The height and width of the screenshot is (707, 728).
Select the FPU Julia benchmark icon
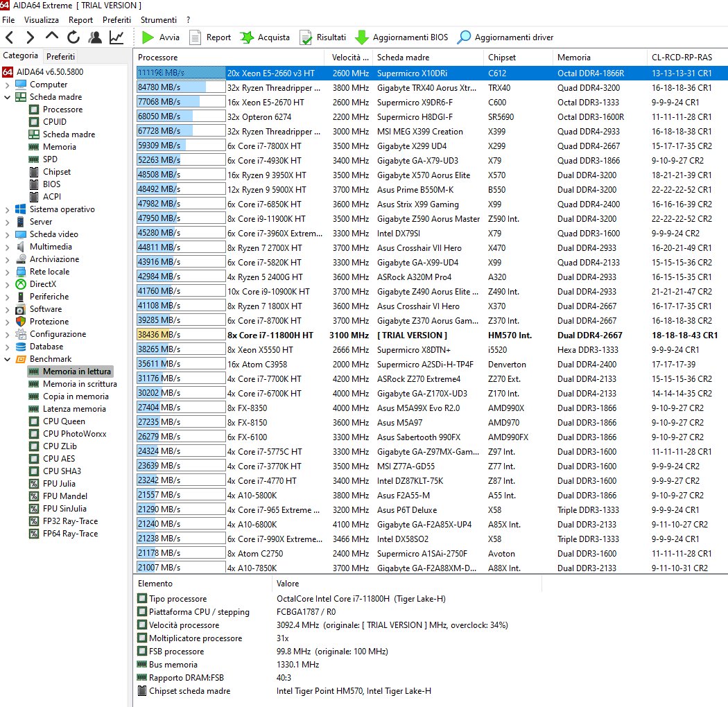pos(34,484)
